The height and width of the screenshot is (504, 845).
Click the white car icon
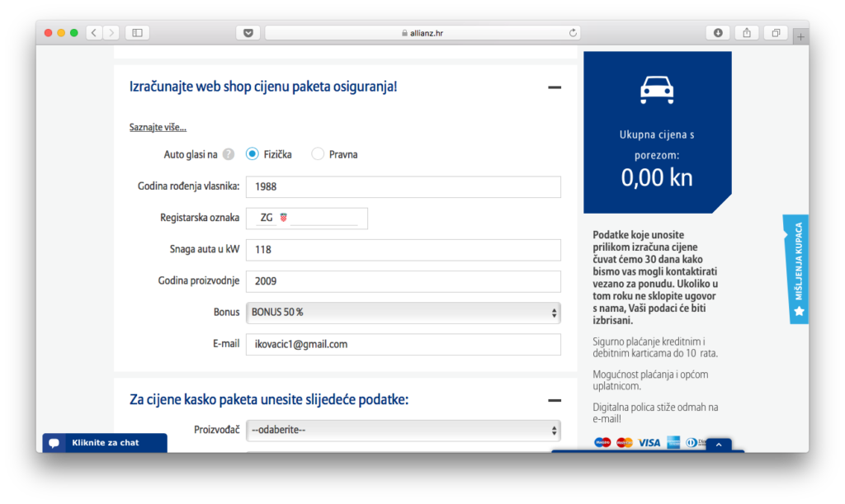657,89
